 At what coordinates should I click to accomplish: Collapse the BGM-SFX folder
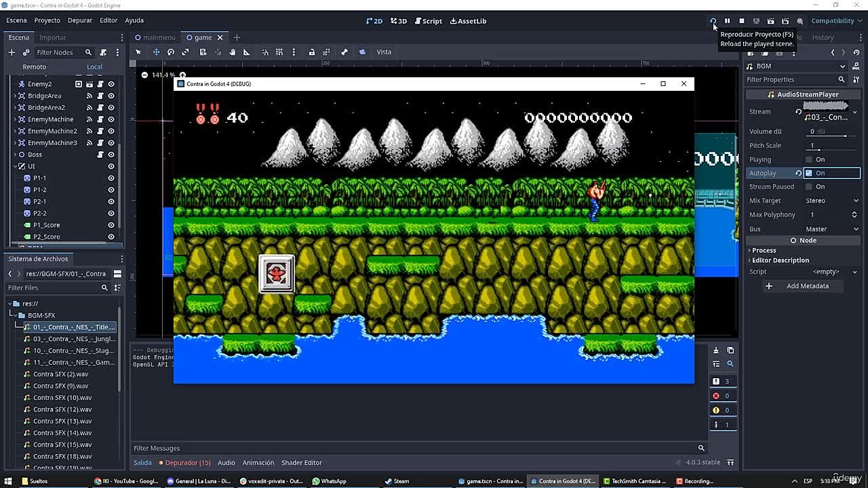point(14,315)
